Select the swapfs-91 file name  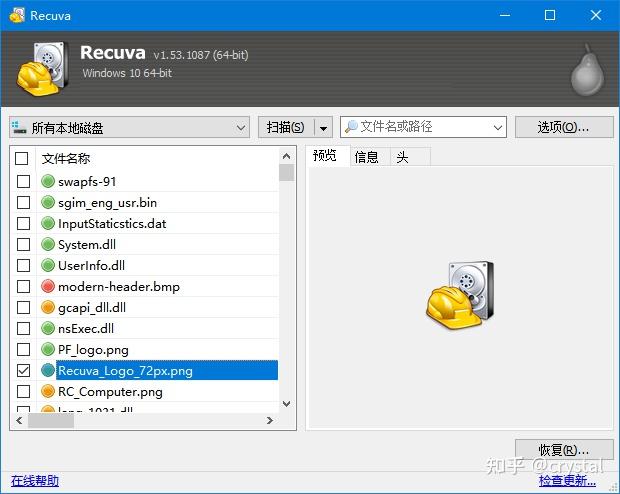tap(87, 182)
